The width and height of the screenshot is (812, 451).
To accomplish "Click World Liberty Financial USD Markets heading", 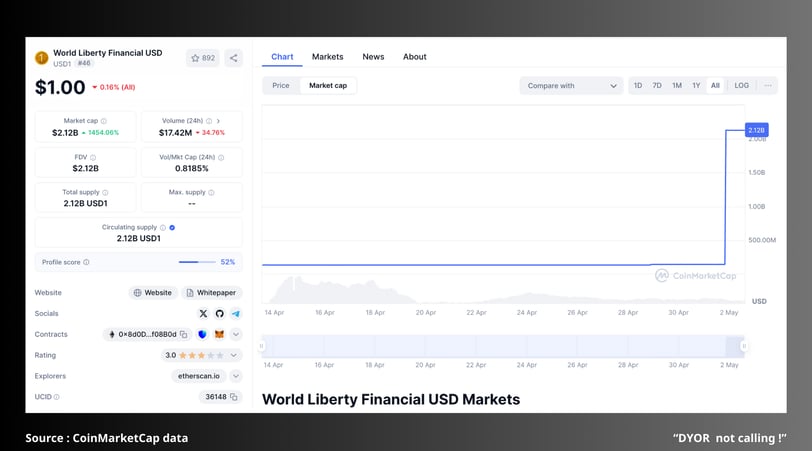I will (391, 399).
